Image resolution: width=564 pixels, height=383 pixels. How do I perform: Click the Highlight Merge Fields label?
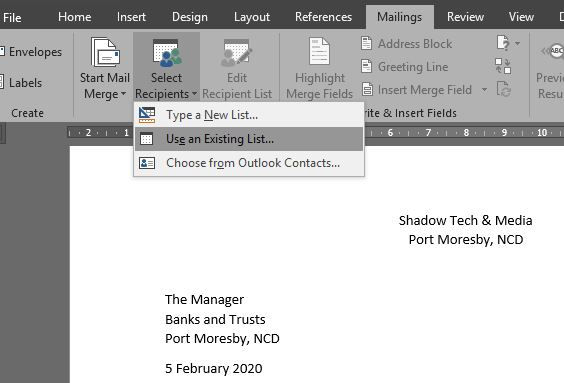pos(319,86)
